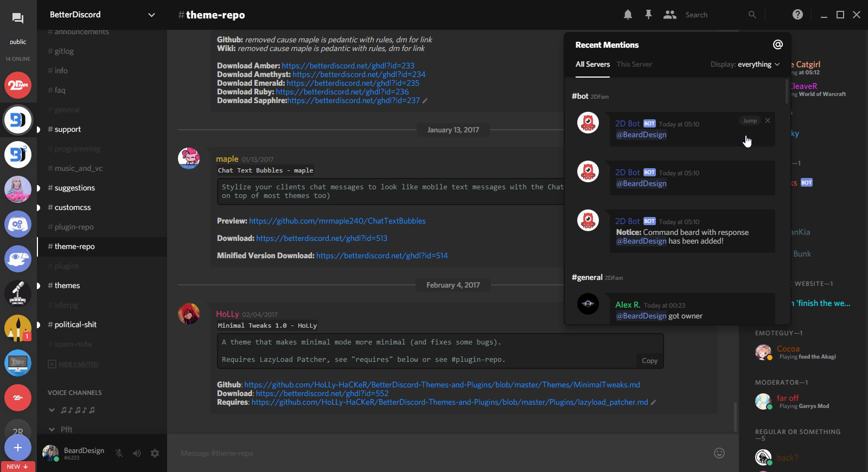Toggle deafen headphone icon
Viewport: 868px width, 472px height.
[137, 453]
